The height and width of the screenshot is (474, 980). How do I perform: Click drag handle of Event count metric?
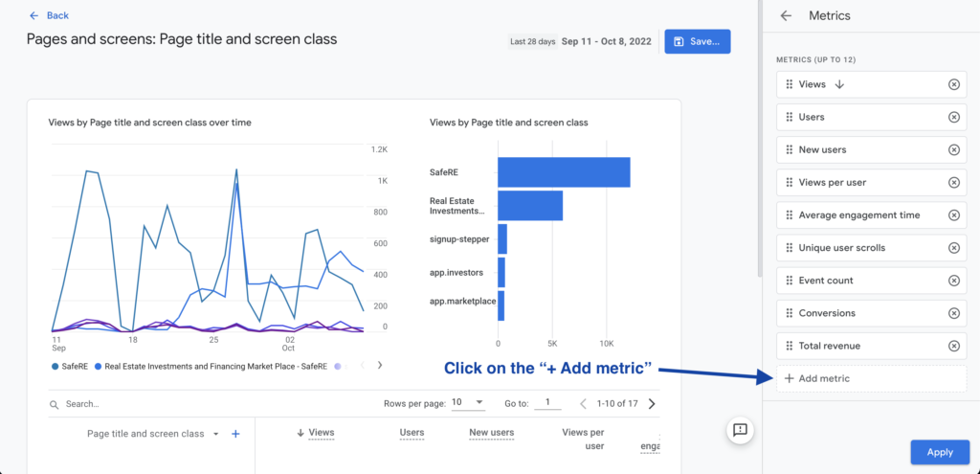pos(789,281)
